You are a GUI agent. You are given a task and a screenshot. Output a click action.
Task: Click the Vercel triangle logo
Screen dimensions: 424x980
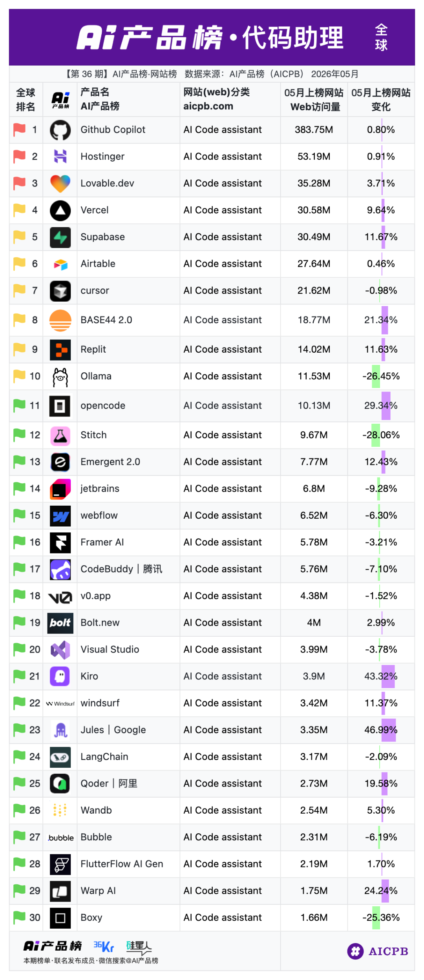(x=60, y=210)
